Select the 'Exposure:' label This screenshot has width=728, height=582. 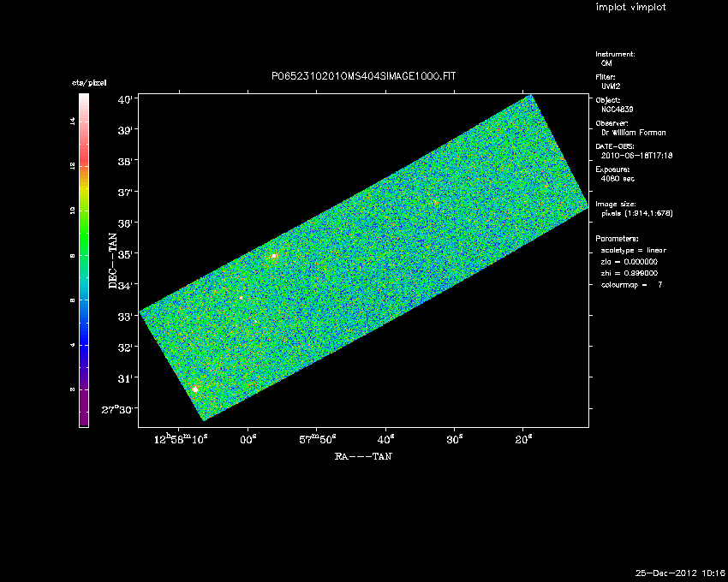click(x=612, y=169)
